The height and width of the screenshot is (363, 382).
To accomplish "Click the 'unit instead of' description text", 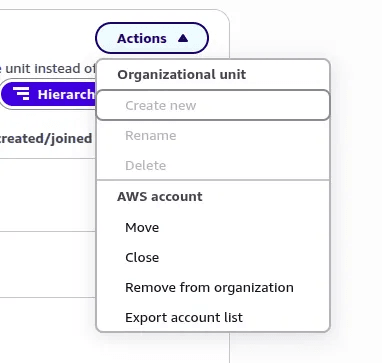I will coord(48,68).
